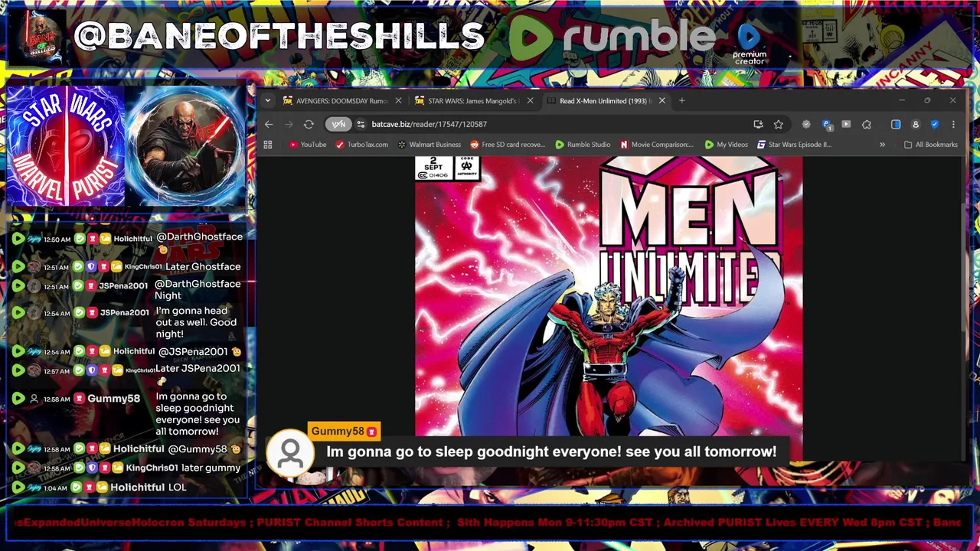
Task: Close the AVENGERS: DOOMSDAY tab
Action: point(398,101)
